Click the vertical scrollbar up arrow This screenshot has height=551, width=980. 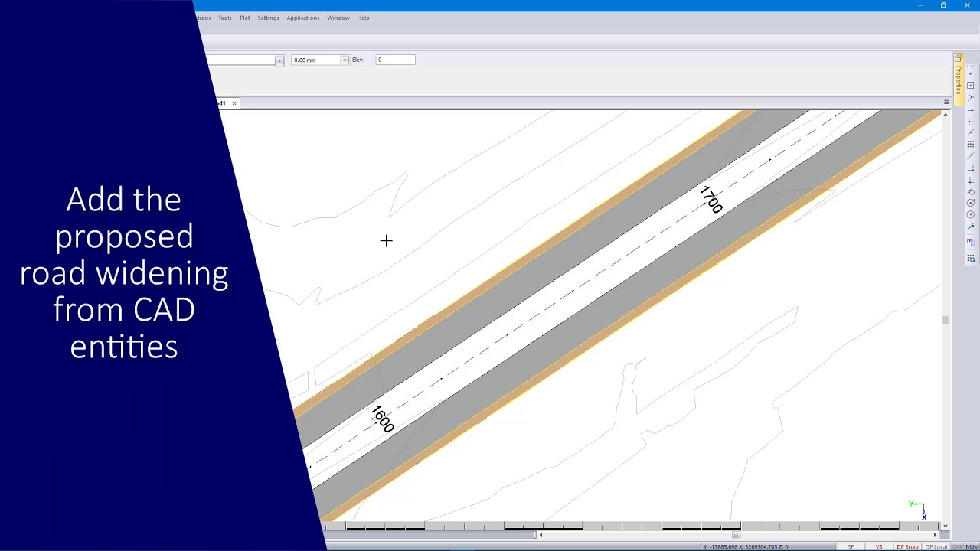pyautogui.click(x=946, y=115)
